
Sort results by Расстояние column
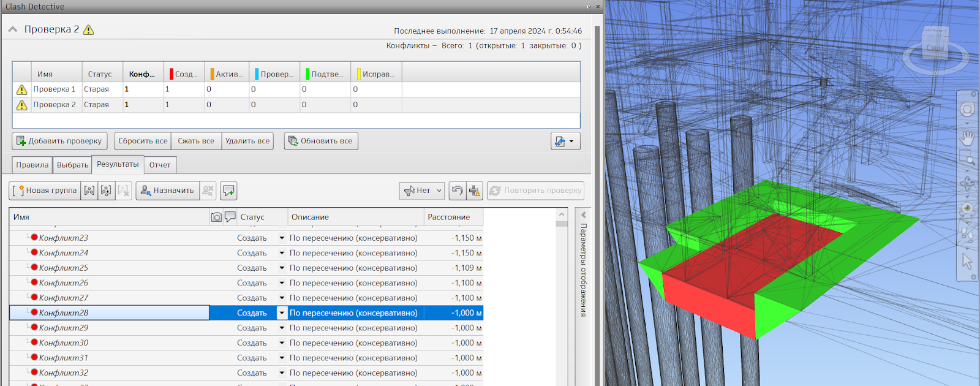[453, 217]
